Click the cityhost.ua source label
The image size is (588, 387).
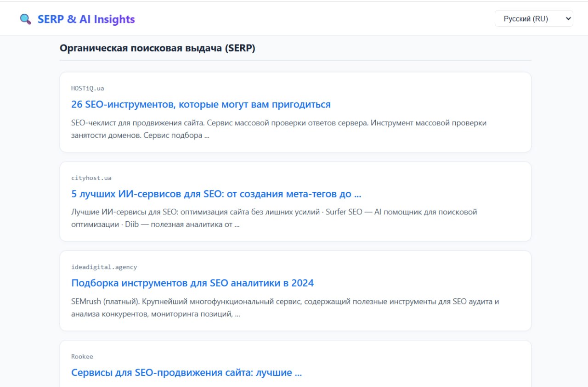(x=91, y=178)
